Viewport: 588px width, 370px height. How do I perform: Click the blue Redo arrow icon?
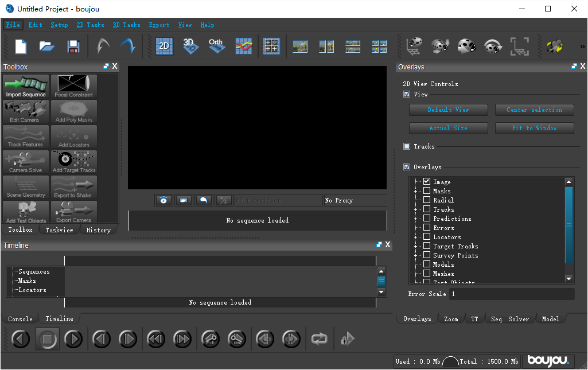(x=128, y=47)
